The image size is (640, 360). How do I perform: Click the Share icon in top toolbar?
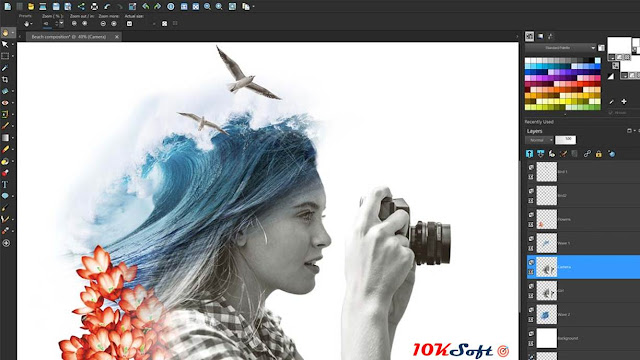coord(81,7)
